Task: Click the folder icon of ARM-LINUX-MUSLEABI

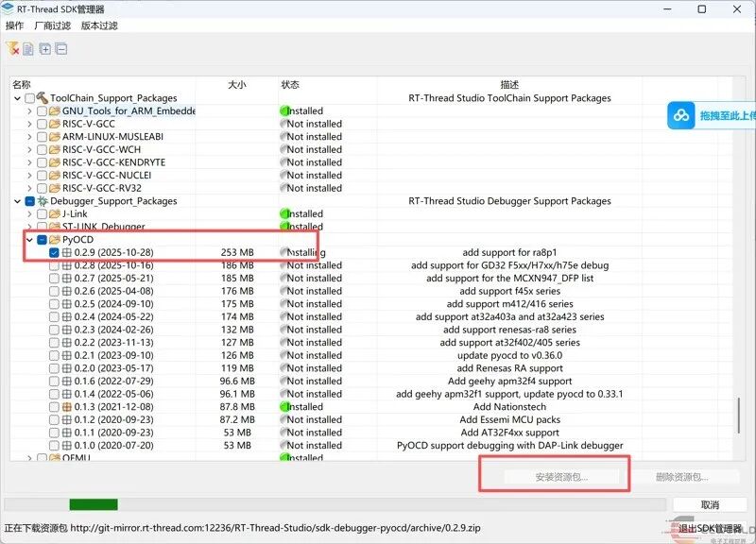Action: 55,136
